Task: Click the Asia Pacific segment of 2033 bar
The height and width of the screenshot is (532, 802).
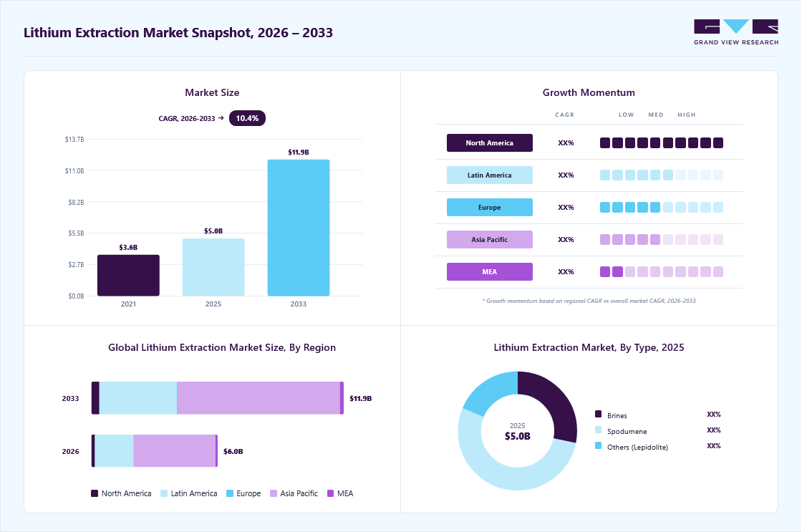Action: (x=259, y=398)
